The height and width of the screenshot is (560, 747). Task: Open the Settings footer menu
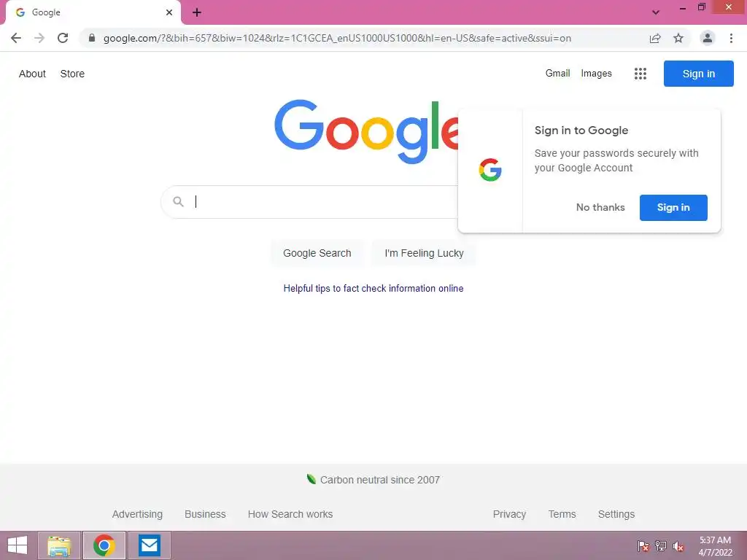click(616, 514)
